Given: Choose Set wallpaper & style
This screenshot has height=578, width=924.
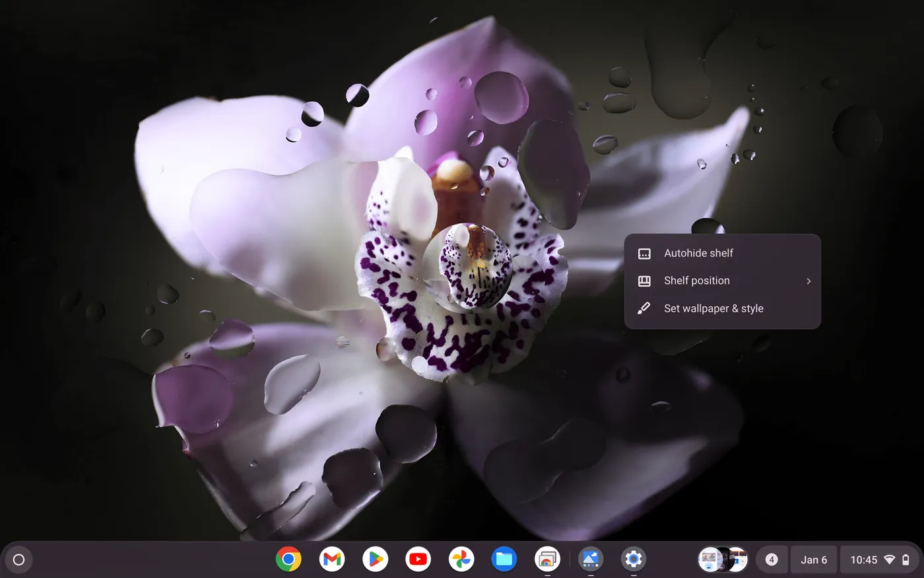Looking at the screenshot, I should coord(723,308).
